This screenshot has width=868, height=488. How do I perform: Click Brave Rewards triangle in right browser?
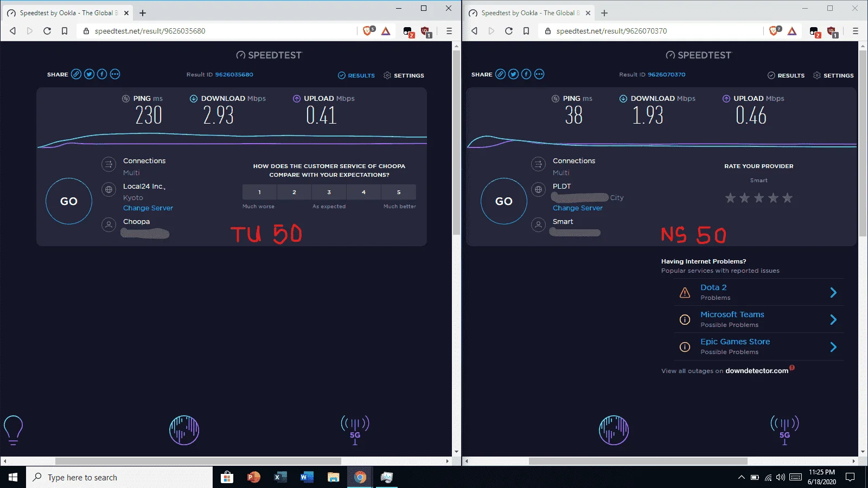tap(792, 31)
